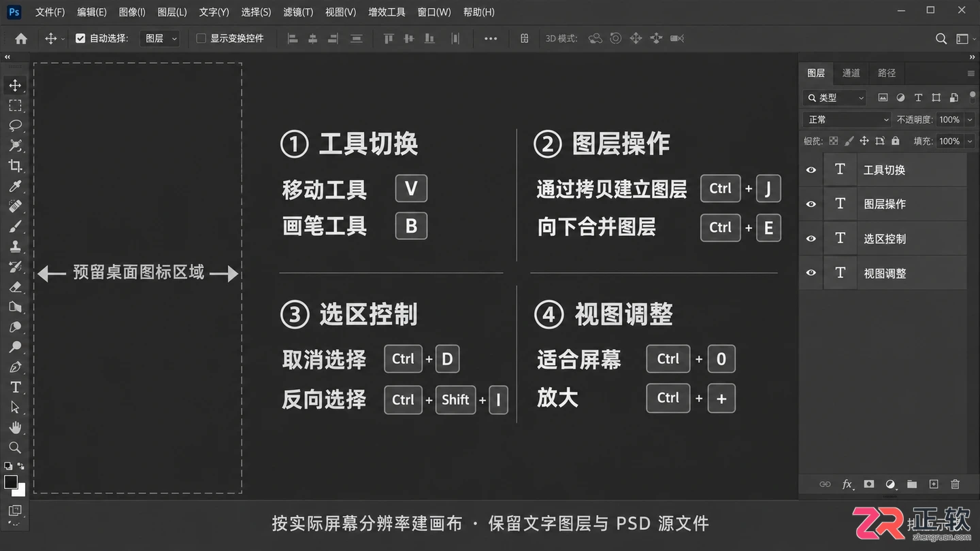Create a new group with folder icon

912,484
